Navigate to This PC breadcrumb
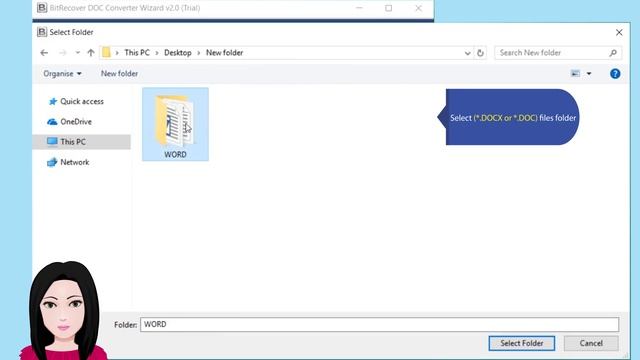640x360 pixels. pyautogui.click(x=137, y=53)
